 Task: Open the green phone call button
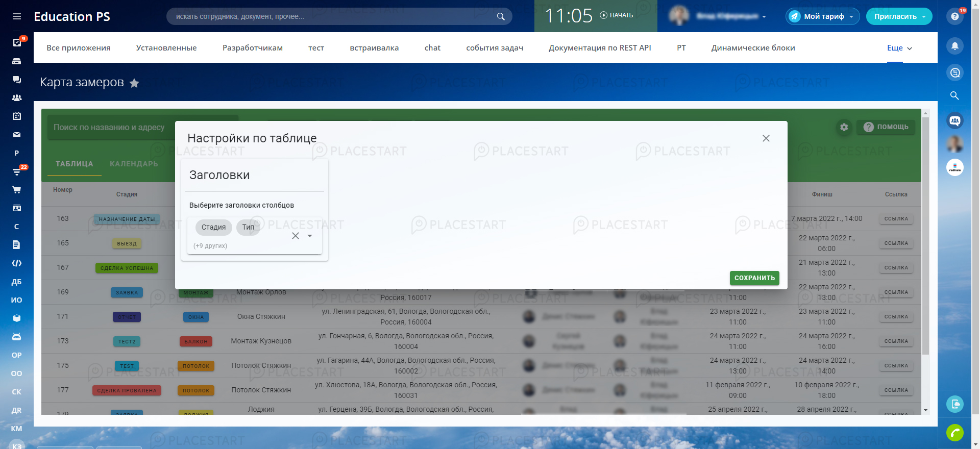pos(955,433)
